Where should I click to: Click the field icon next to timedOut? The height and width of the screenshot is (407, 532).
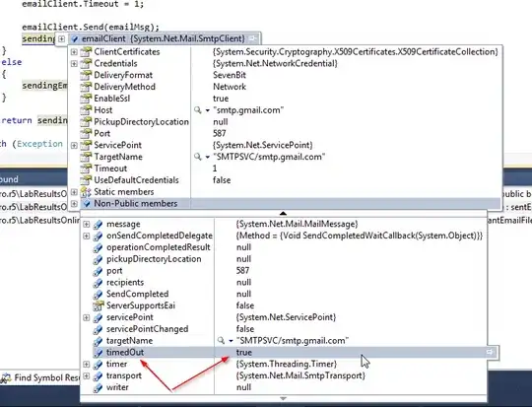click(98, 353)
